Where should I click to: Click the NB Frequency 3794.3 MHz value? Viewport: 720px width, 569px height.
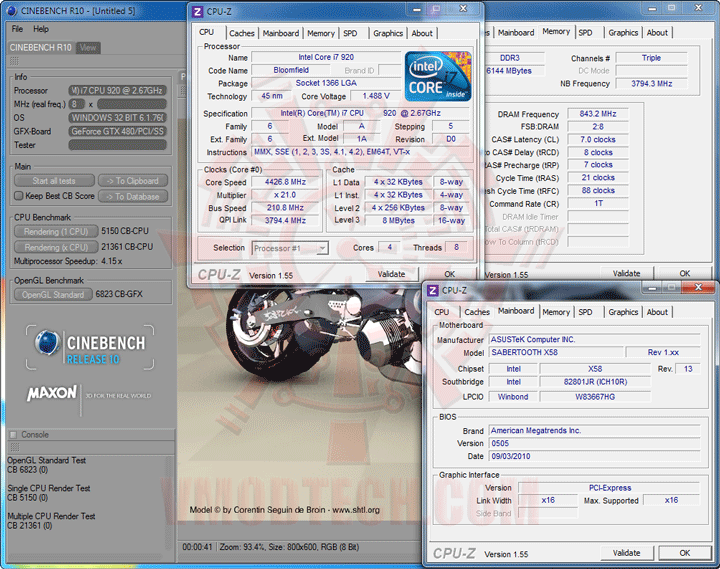point(651,84)
